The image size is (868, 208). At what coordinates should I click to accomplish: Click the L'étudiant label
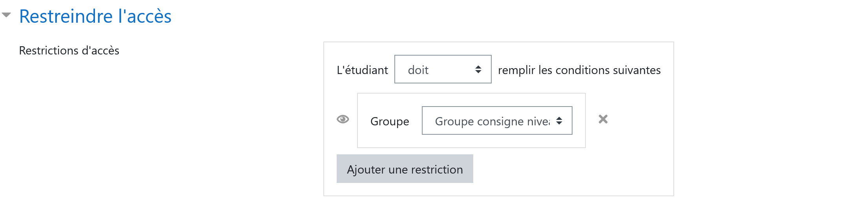pyautogui.click(x=362, y=70)
